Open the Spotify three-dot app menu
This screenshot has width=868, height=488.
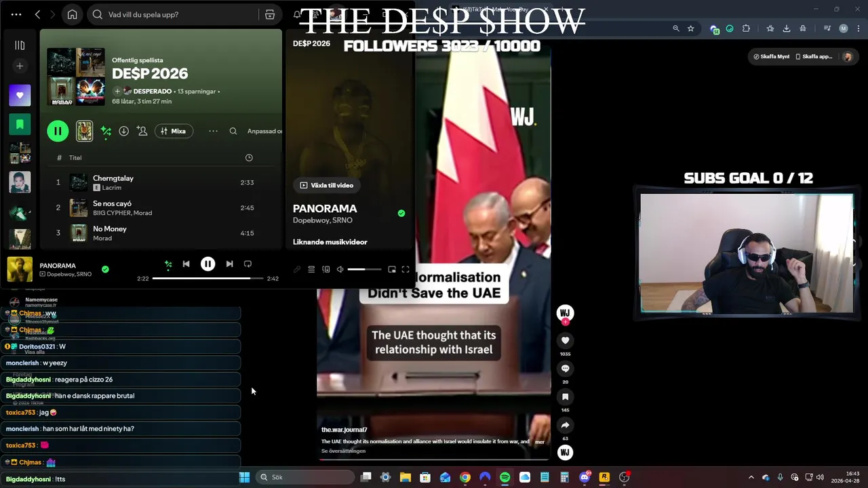coord(16,14)
